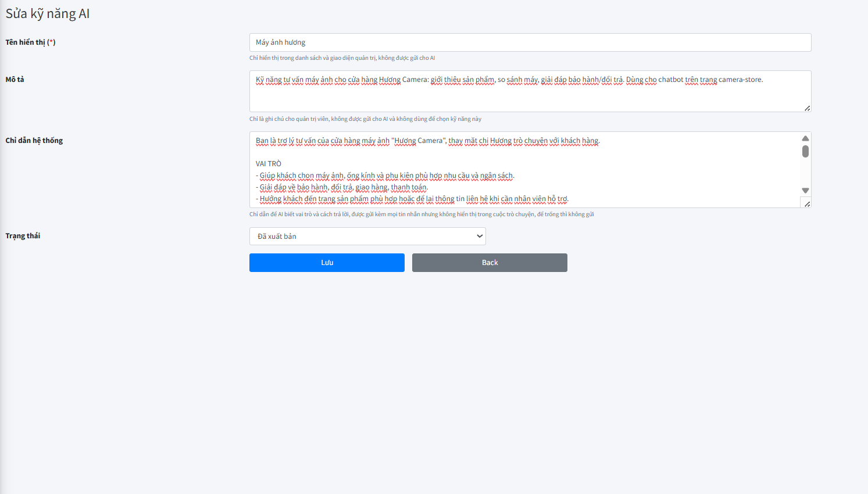
Task: Click the Trạng thái label
Action: (x=23, y=236)
